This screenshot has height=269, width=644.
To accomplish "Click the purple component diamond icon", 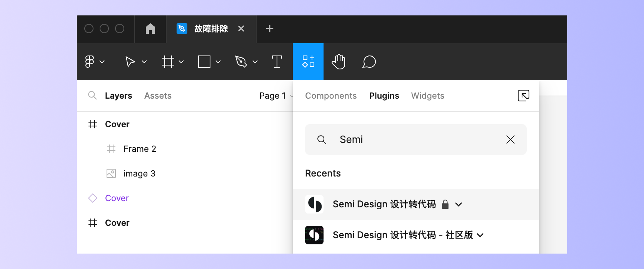I will click(93, 198).
